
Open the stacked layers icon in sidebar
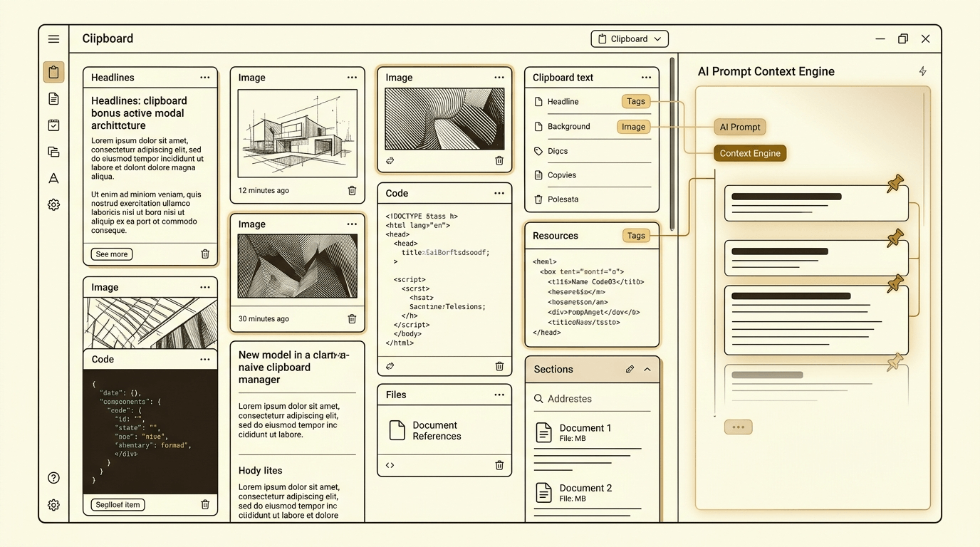click(53, 152)
